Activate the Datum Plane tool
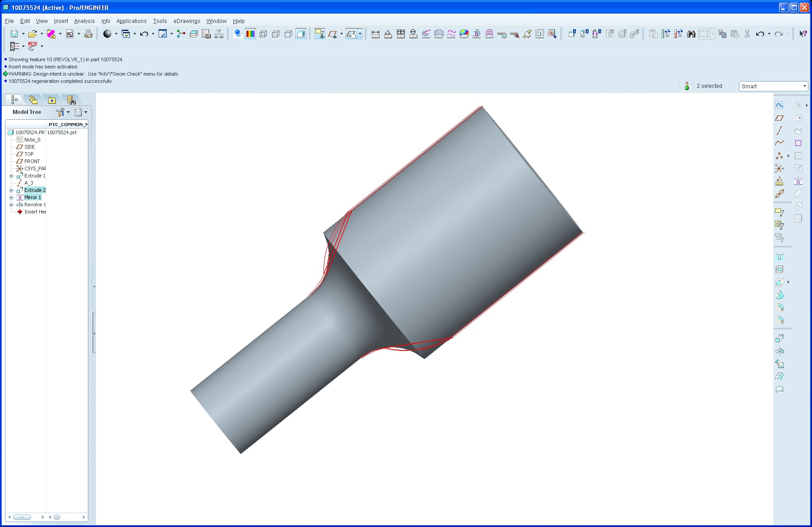The image size is (812, 527). (x=779, y=118)
